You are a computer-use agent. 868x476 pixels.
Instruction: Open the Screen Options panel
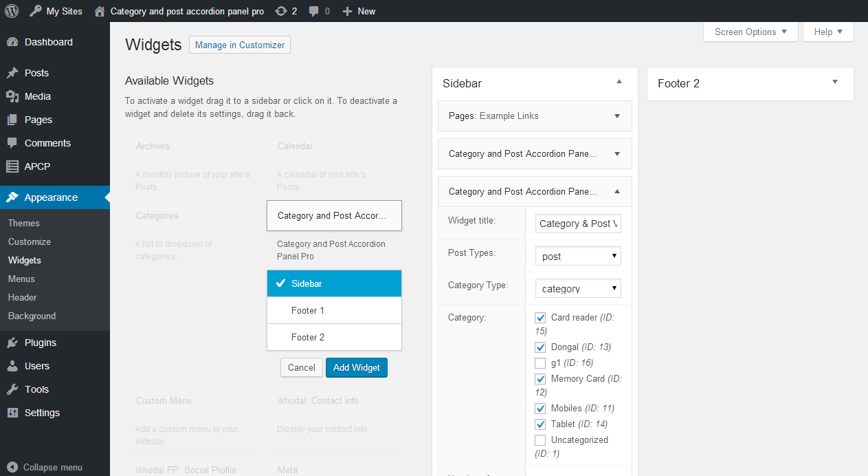(750, 32)
